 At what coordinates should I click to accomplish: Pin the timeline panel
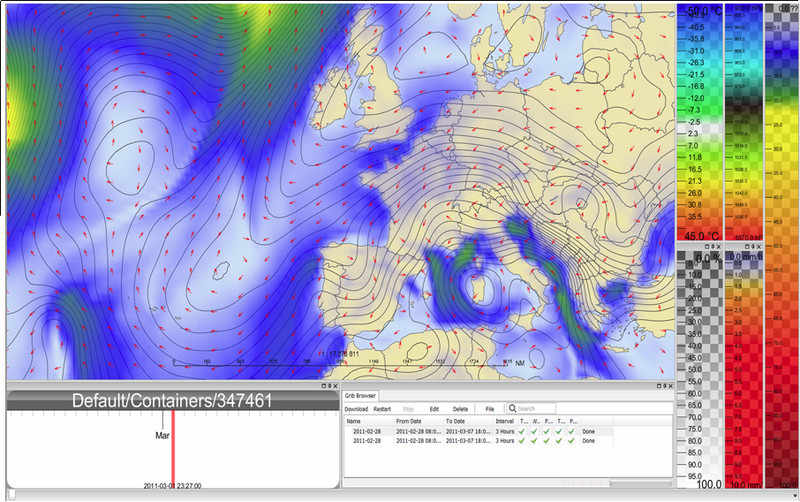click(x=329, y=386)
